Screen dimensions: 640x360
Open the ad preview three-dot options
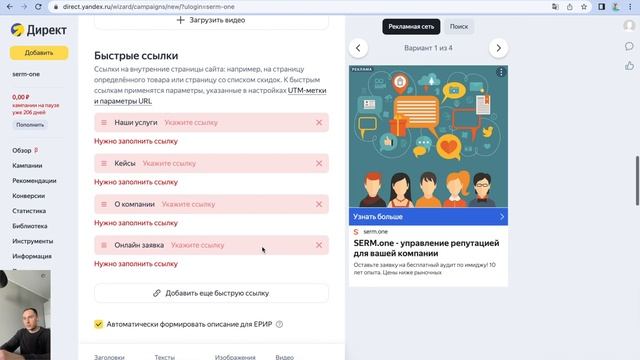pos(501,72)
